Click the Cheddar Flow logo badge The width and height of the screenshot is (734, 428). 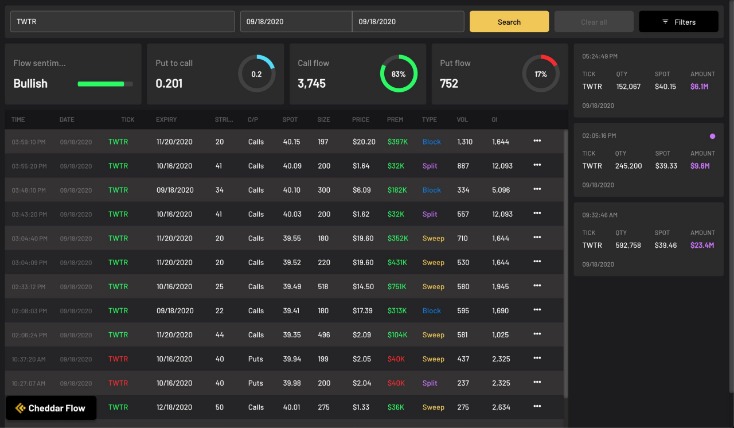51,408
